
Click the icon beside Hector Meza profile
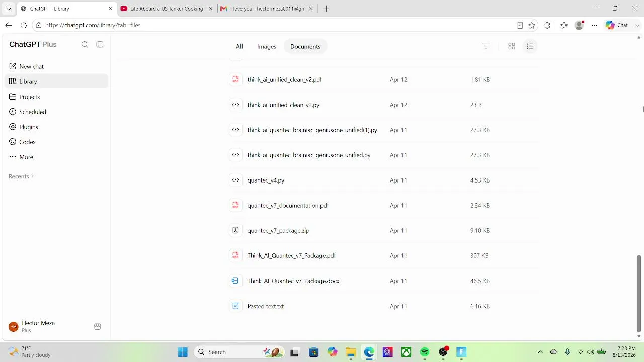point(98,327)
